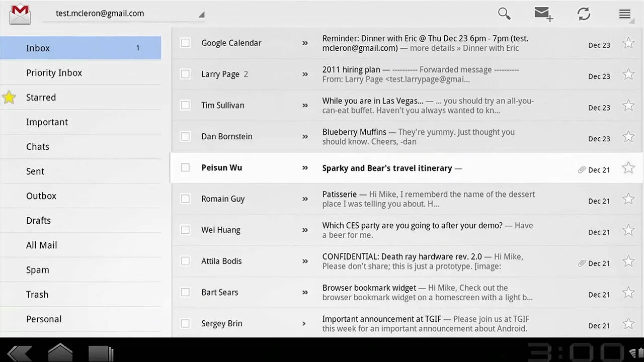Open 'Important announcement at TGIF' email

(x=408, y=324)
